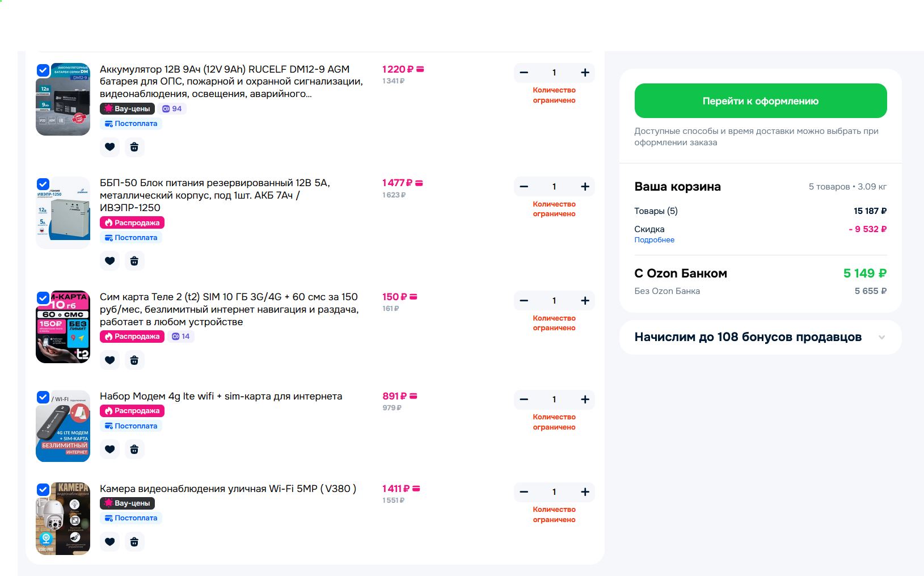Click Перейти к оформлению green button

[x=761, y=101]
